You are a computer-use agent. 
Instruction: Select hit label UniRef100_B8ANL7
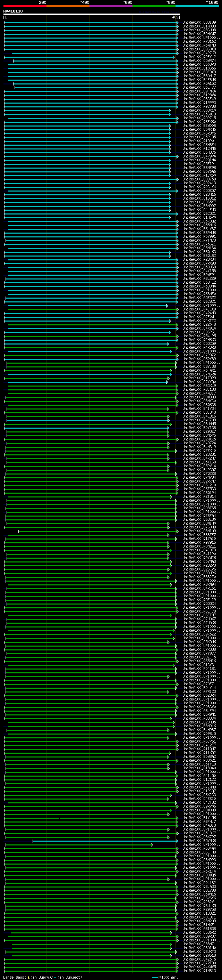[199, 76]
